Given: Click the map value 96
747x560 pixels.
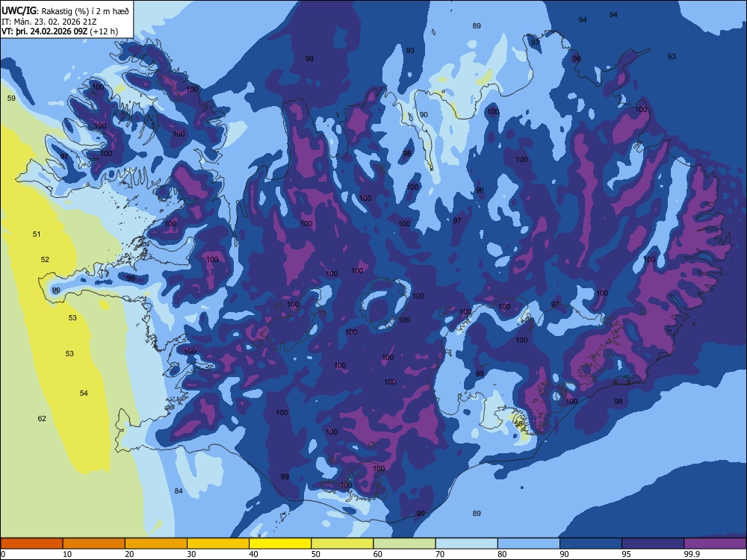Looking at the screenshot, I should [x=480, y=190].
